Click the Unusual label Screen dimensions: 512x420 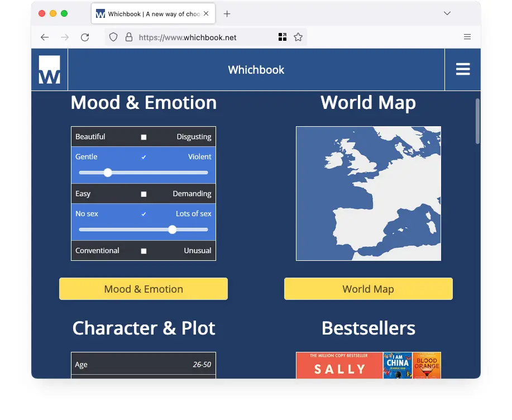click(197, 251)
